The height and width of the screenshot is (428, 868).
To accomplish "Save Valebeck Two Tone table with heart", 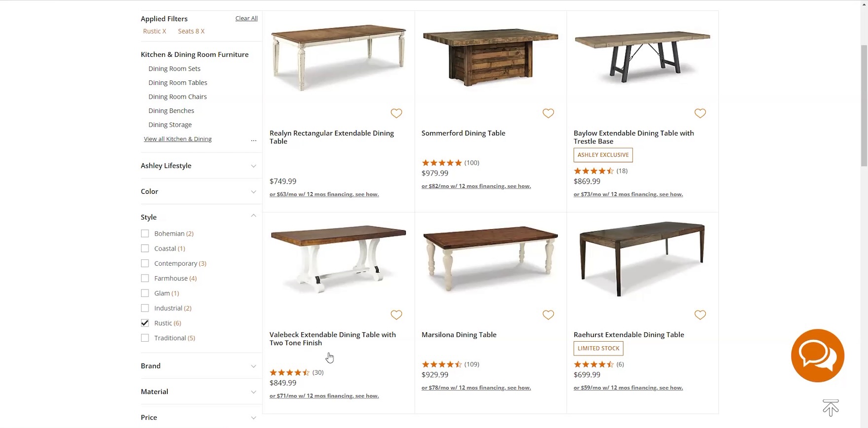I will [397, 315].
